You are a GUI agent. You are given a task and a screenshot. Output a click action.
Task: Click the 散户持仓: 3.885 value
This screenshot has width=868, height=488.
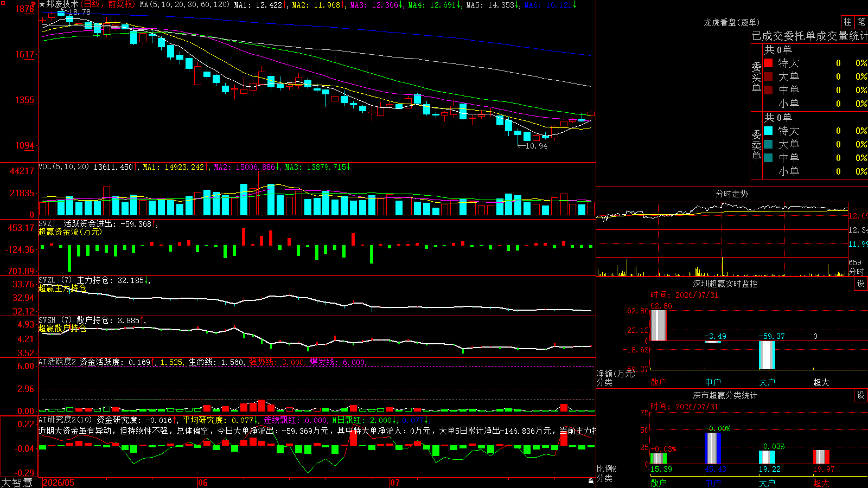pyautogui.click(x=108, y=320)
